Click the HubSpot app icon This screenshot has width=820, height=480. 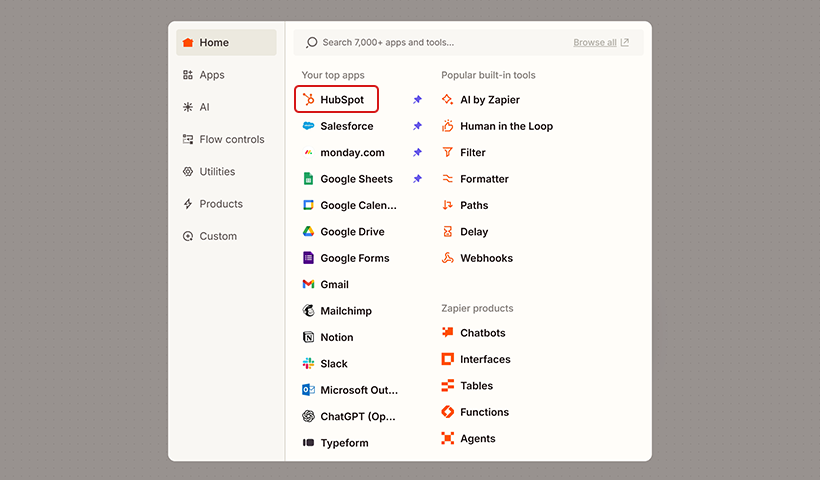coord(309,100)
